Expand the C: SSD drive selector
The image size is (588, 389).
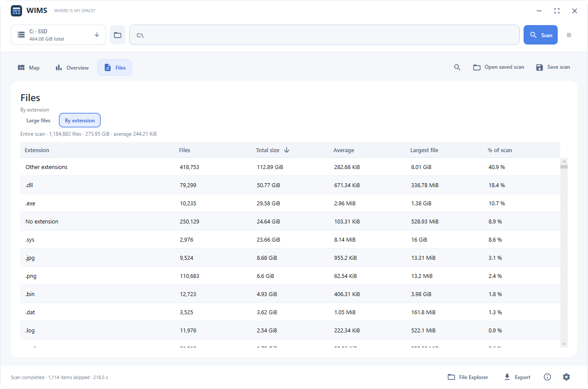click(x=58, y=35)
